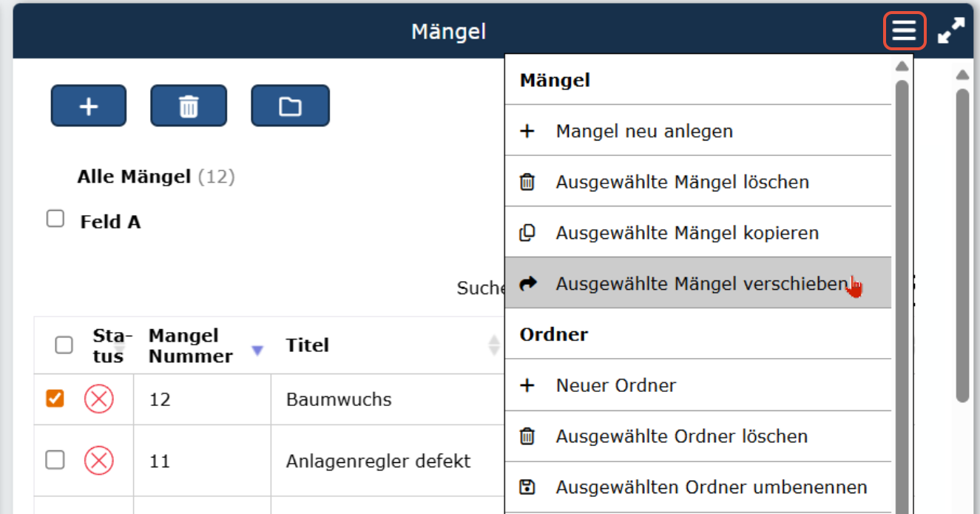The height and width of the screenshot is (514, 980).
Task: Sort the Titel column using its arrows
Action: [x=494, y=345]
